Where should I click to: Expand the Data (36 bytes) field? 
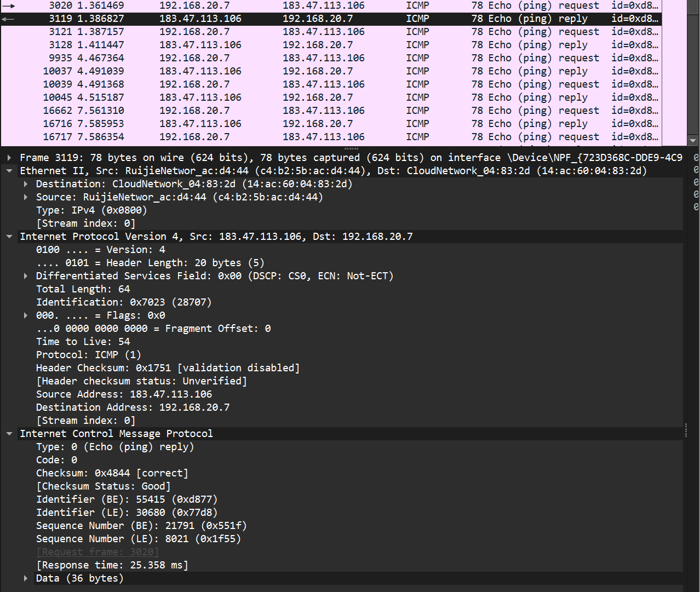[x=25, y=578]
